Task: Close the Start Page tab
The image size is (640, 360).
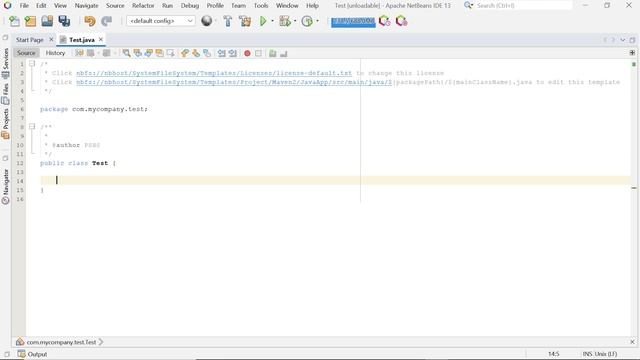Action: [51, 40]
